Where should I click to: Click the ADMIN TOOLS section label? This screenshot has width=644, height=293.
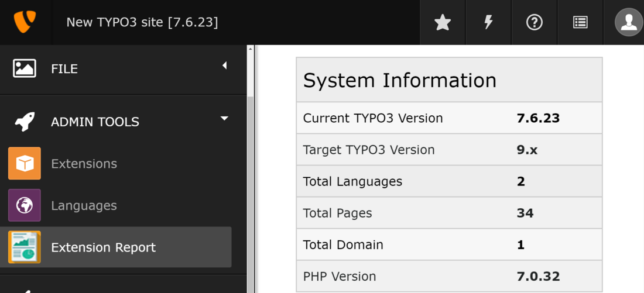(x=95, y=122)
